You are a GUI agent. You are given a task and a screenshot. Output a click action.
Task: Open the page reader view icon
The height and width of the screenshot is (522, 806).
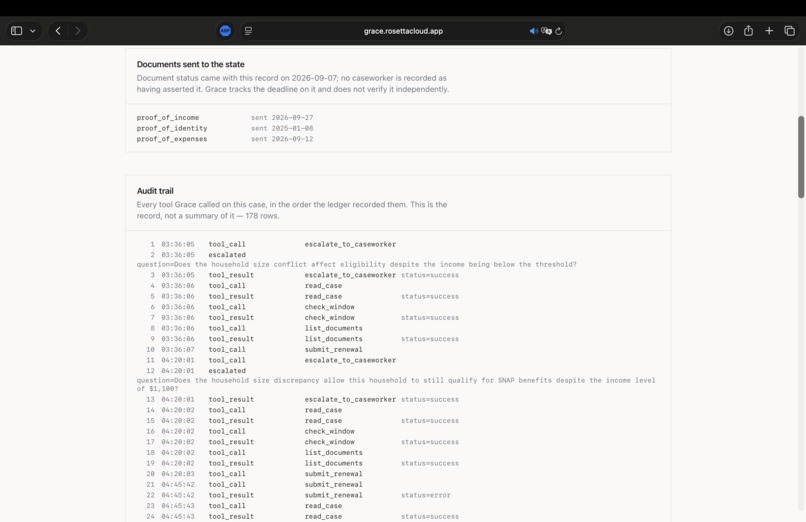click(248, 31)
